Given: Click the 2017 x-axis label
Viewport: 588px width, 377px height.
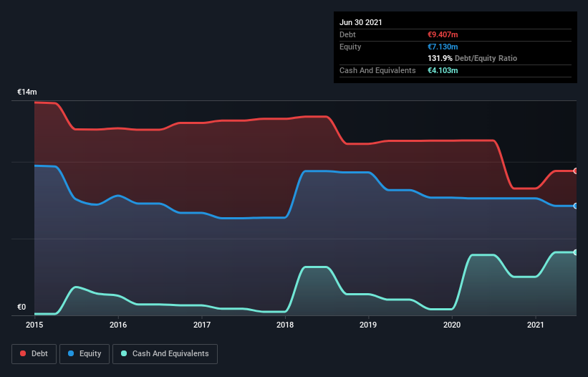Looking at the screenshot, I should 202,325.
